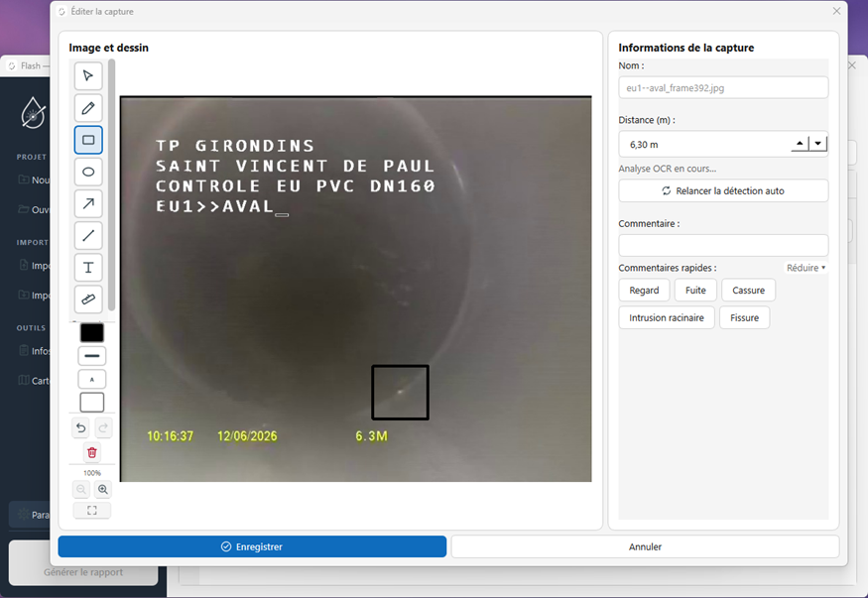Delete drawing with the red trash icon
Screen dimensions: 868x598
click(92, 452)
